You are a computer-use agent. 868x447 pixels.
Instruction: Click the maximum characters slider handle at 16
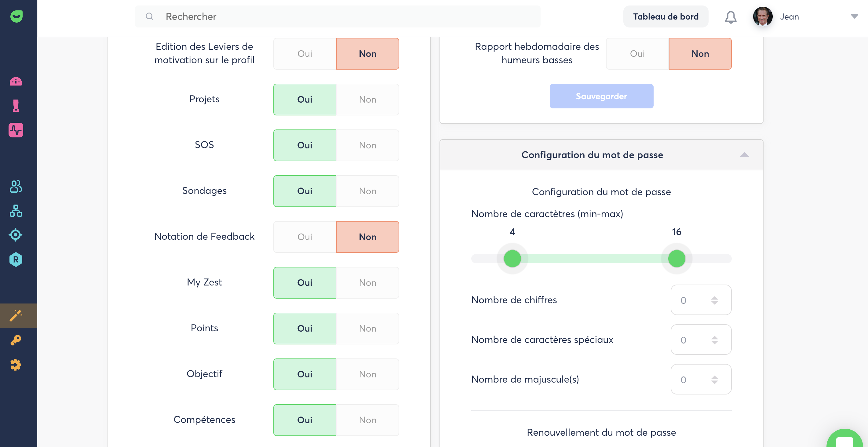(676, 259)
